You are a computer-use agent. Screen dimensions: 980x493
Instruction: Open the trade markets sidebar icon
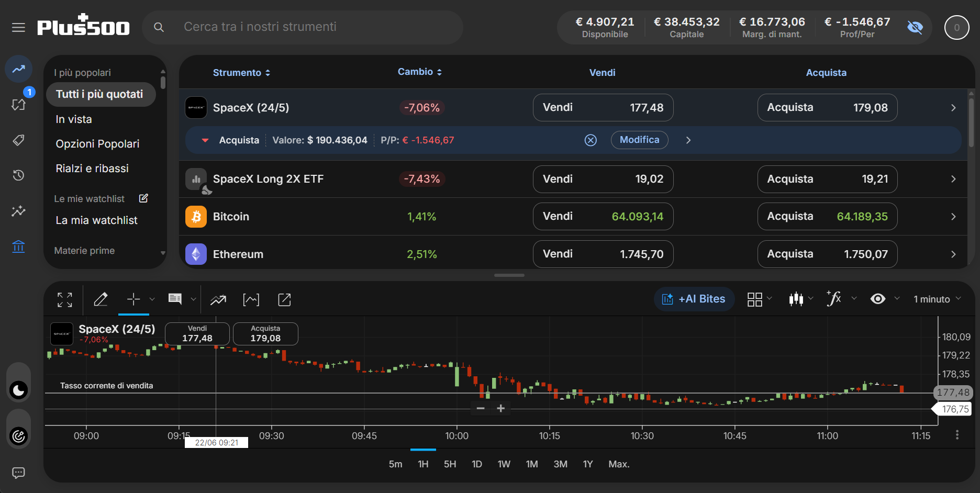point(19,69)
